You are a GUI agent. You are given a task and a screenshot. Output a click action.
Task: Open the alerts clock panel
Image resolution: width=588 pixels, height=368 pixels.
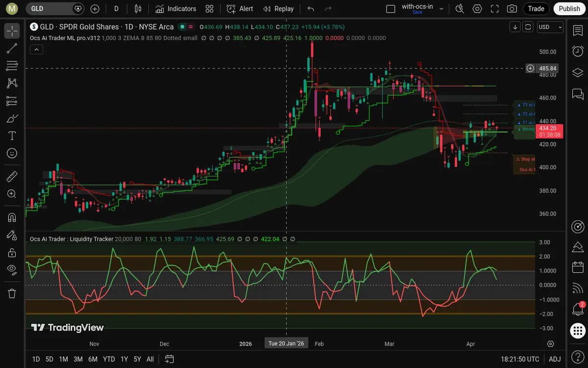click(x=578, y=51)
